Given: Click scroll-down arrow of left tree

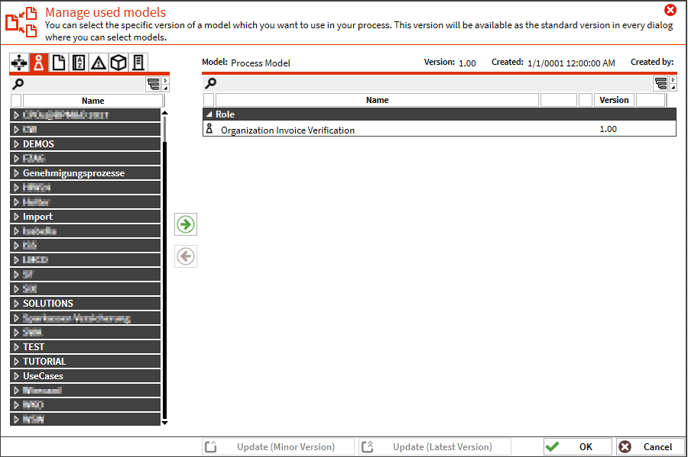Looking at the screenshot, I should [x=165, y=423].
